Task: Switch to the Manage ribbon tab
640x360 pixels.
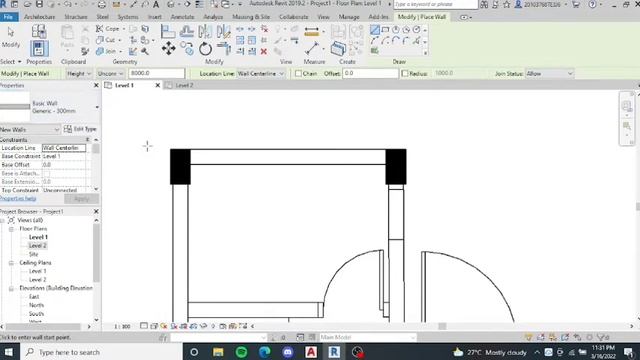Action: [349, 17]
